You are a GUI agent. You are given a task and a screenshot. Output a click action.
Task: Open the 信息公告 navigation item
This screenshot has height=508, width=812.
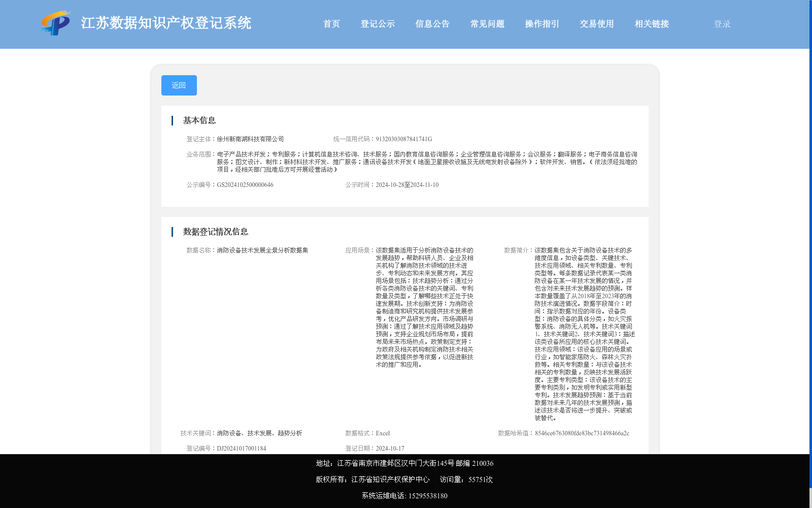click(432, 24)
